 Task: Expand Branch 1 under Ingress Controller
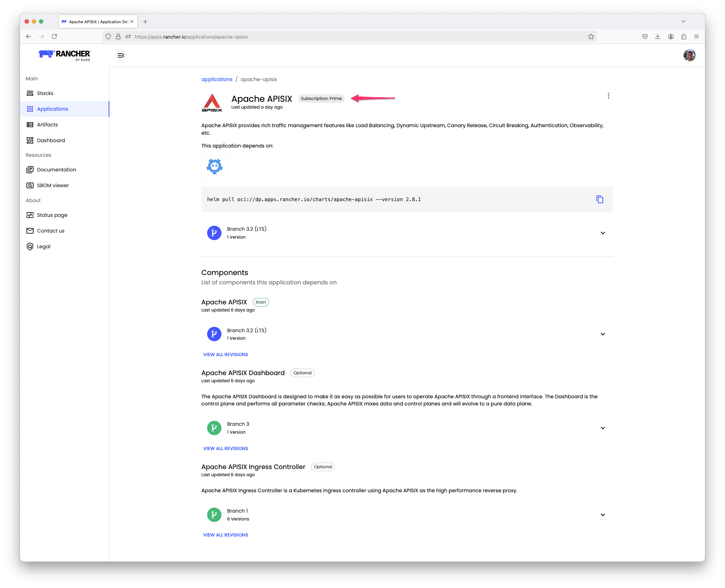(x=602, y=514)
